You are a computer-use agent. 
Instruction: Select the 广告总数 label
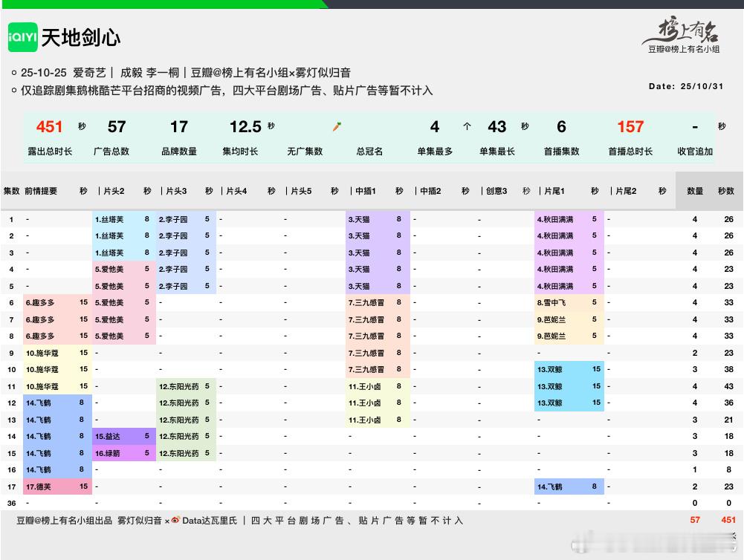coord(111,152)
